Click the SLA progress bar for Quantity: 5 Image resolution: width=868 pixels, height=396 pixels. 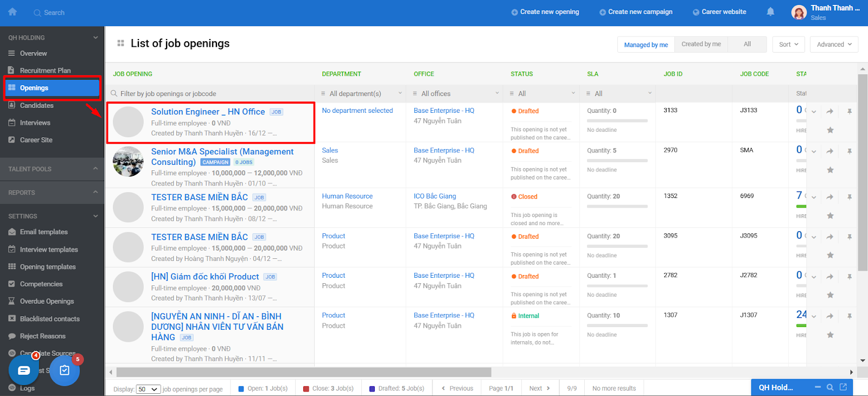pos(617,161)
